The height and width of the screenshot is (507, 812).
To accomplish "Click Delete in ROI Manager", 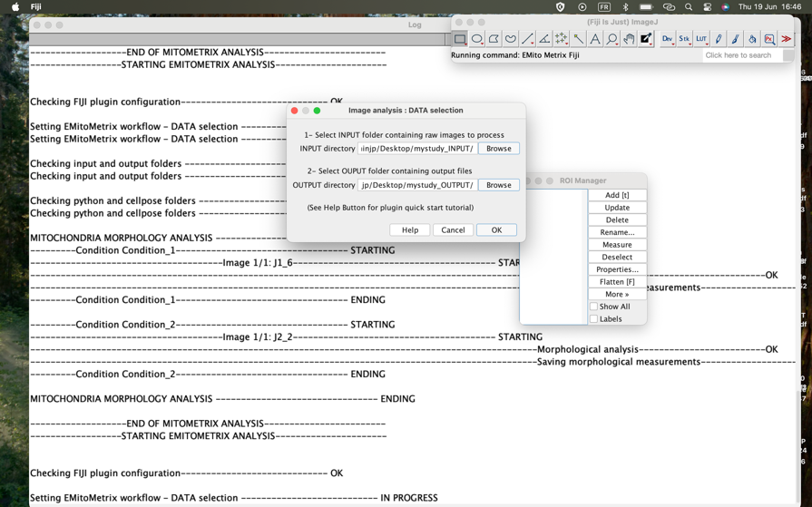I will coord(617,220).
